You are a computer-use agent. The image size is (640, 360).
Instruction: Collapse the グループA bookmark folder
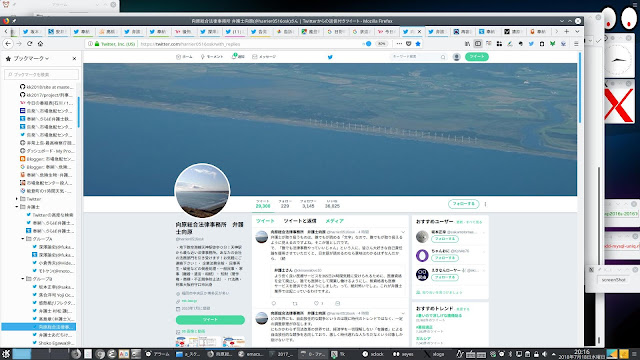(22, 239)
